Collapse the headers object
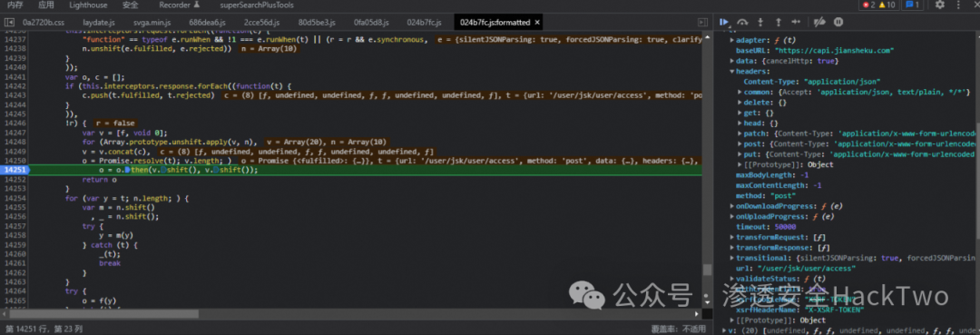The height and width of the screenshot is (335, 980). (x=733, y=71)
